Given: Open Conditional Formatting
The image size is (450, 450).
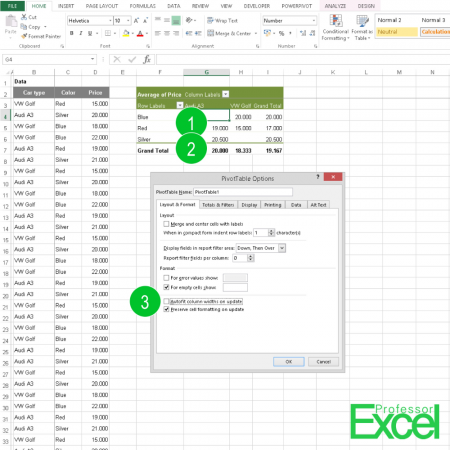Looking at the screenshot, I should [336, 27].
